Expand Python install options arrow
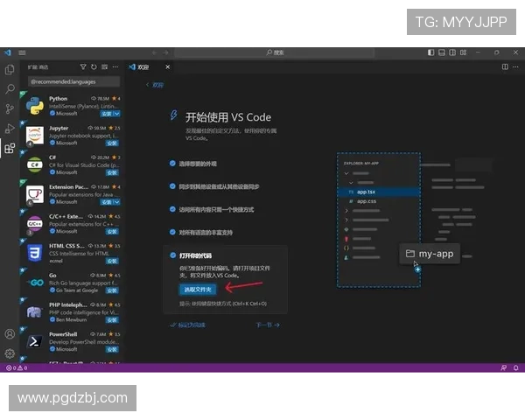Screen dimensions: 525x420 [x=116, y=114]
